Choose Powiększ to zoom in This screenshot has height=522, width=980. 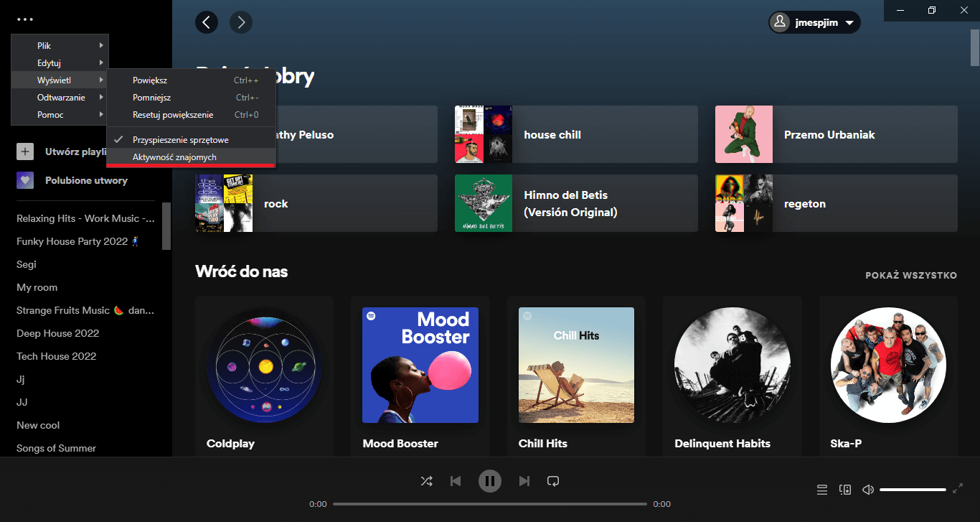click(191, 80)
